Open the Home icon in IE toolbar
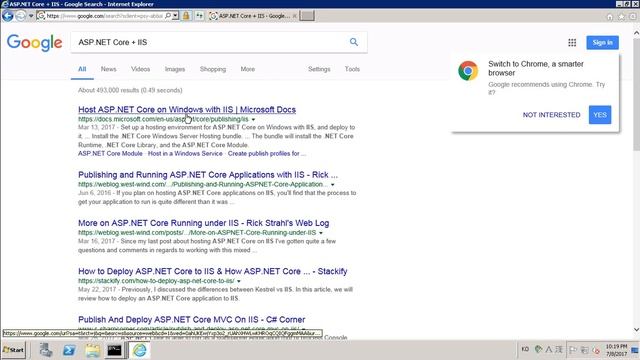The image size is (640, 360). 610,17
